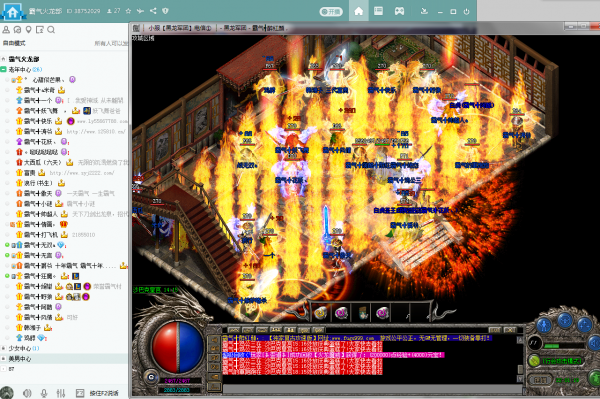
Task: Click the star favorite icon beside the channel ID
Action: click(129, 11)
